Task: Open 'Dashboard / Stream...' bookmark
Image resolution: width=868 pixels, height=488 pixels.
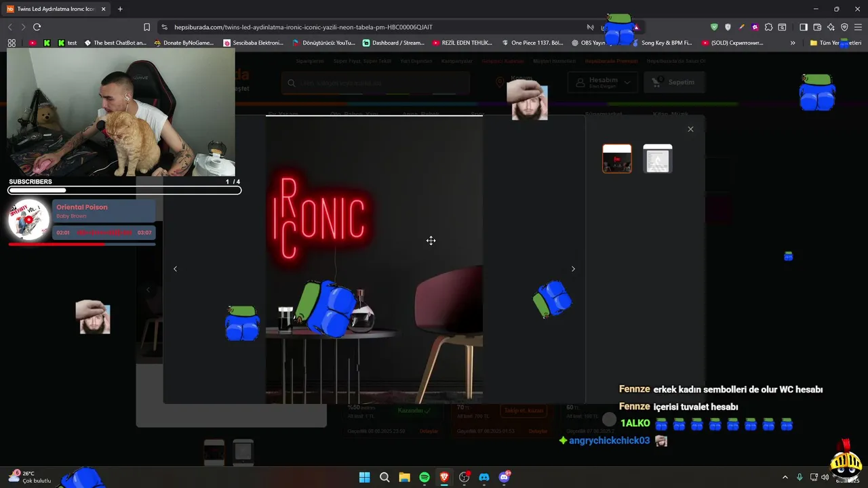Action: [x=393, y=43]
